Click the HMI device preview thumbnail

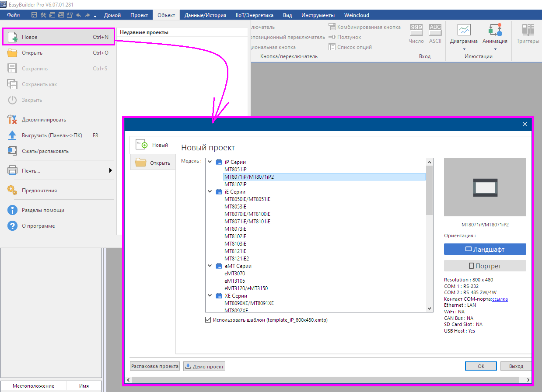pos(485,187)
